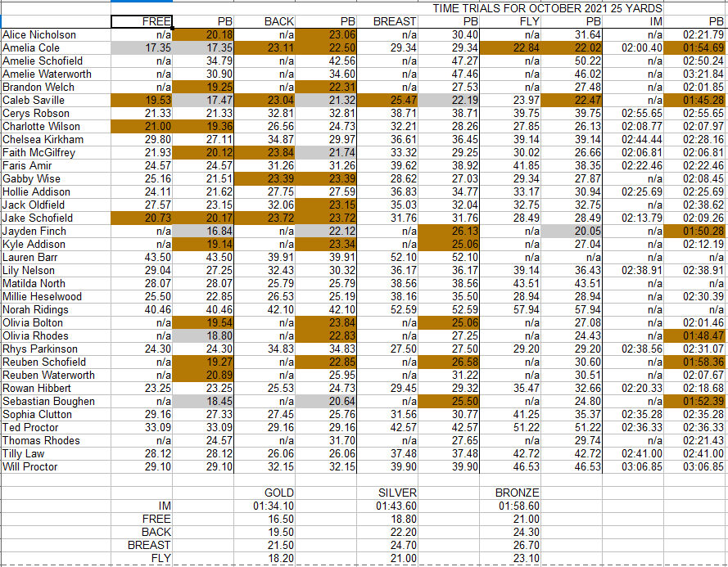The width and height of the screenshot is (728, 567).
Task: Select Caleb Saville's IM PB 01:45.28
Action: (x=694, y=100)
